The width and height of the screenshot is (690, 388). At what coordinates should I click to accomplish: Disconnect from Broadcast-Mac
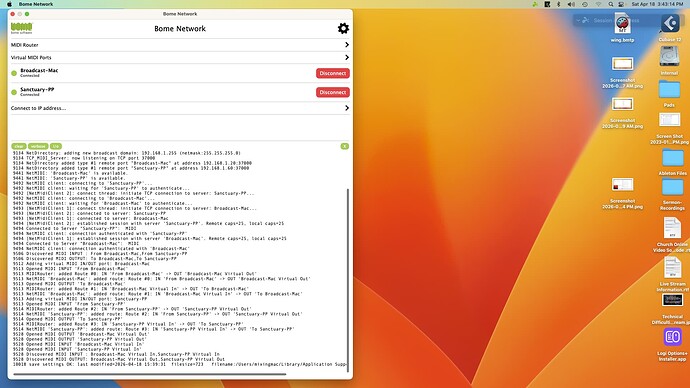pyautogui.click(x=333, y=73)
